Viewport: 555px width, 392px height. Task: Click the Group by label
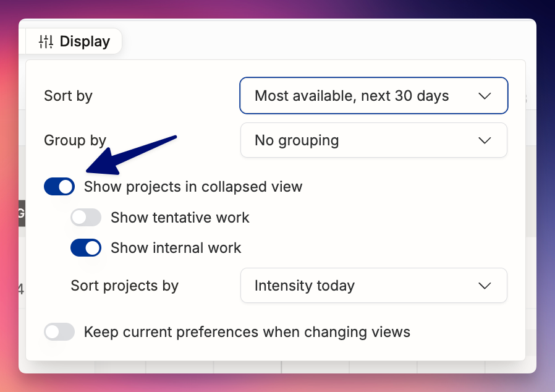75,140
